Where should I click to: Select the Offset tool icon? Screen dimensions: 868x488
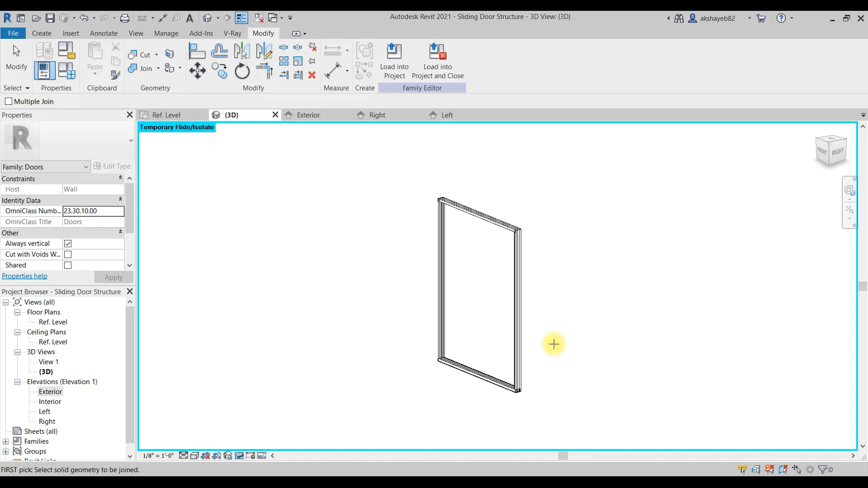point(220,51)
